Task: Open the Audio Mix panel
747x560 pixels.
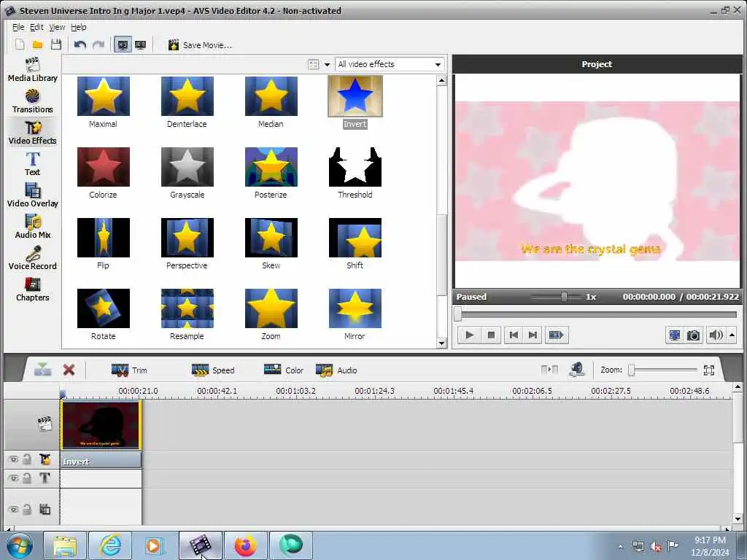Action: [32, 227]
